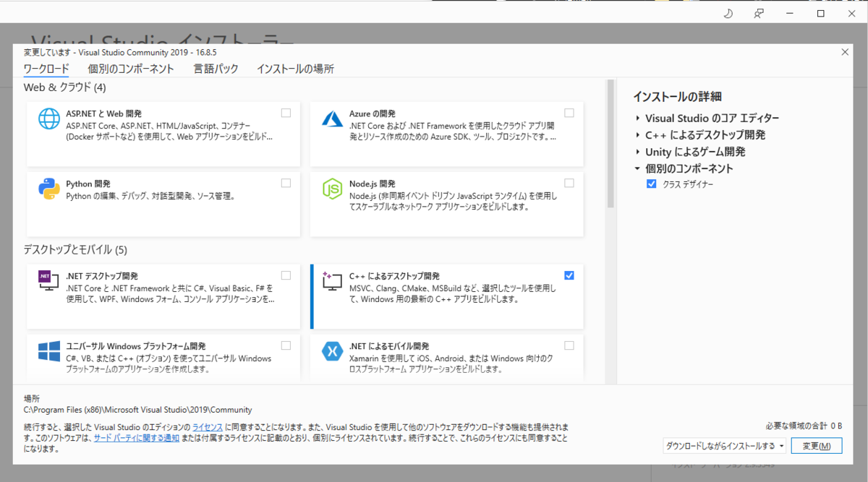This screenshot has height=482, width=868.
Task: Open the ライセンス link
Action: pos(208,427)
